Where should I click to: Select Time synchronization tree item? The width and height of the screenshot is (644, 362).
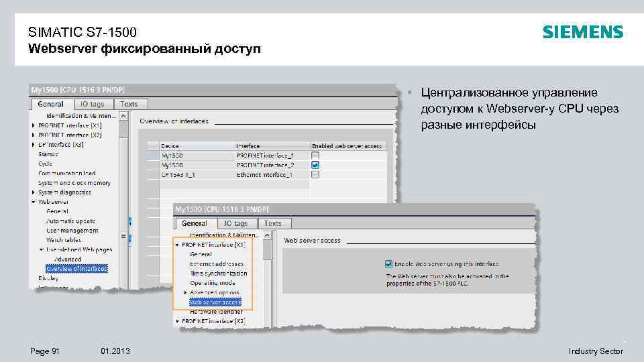(x=219, y=274)
